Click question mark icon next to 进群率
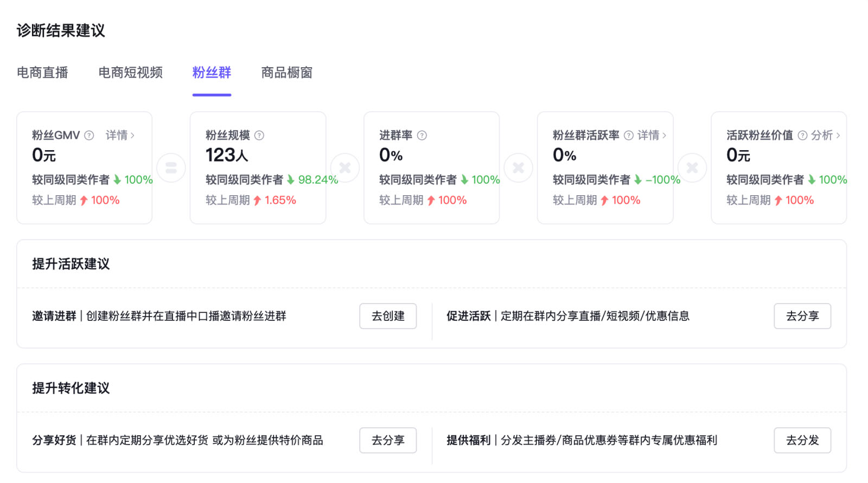The height and width of the screenshot is (483, 868). click(x=422, y=136)
